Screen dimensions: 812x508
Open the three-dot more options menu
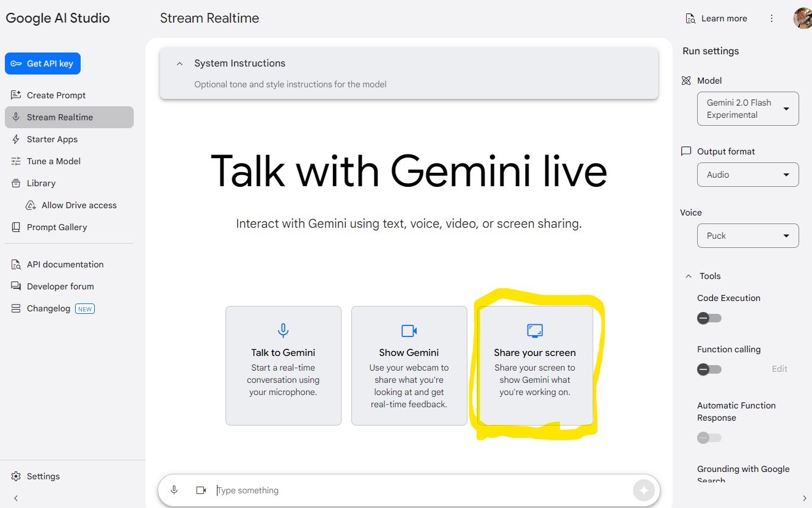point(772,18)
